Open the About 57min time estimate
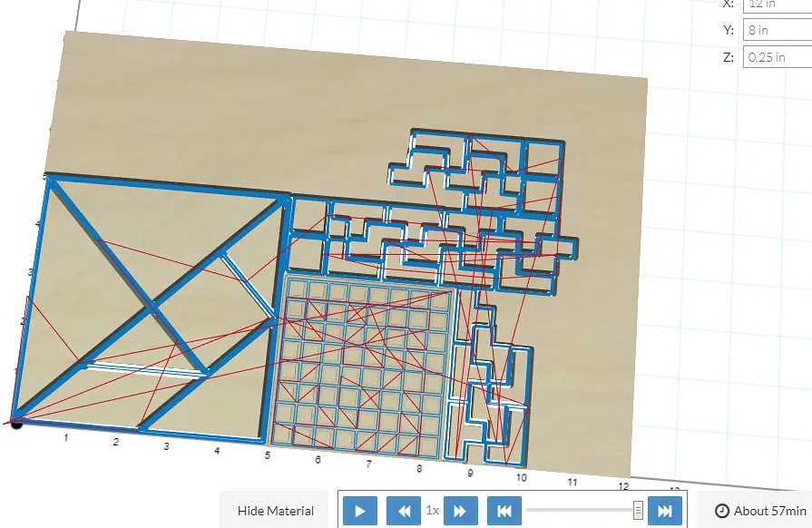The image size is (812, 528). [x=759, y=511]
